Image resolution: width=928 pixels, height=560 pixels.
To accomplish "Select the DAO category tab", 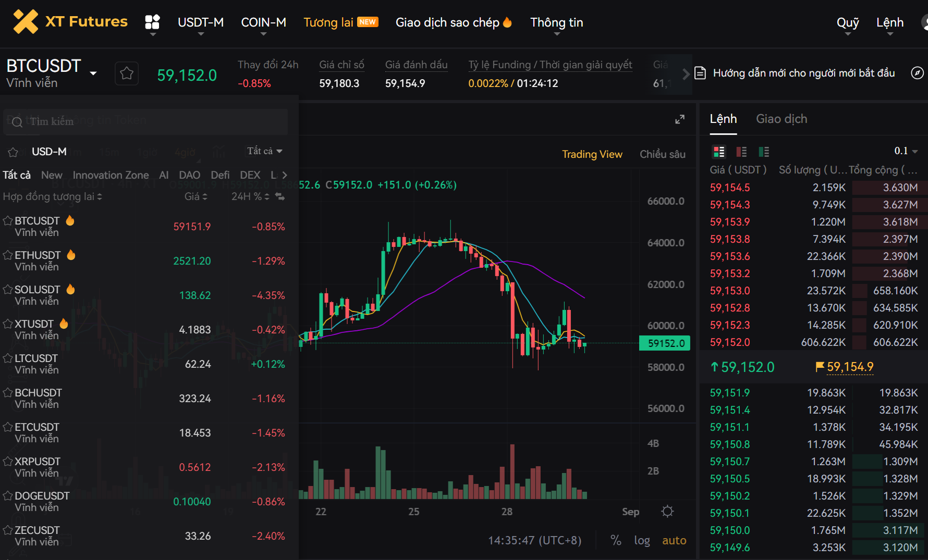I will coord(190,175).
